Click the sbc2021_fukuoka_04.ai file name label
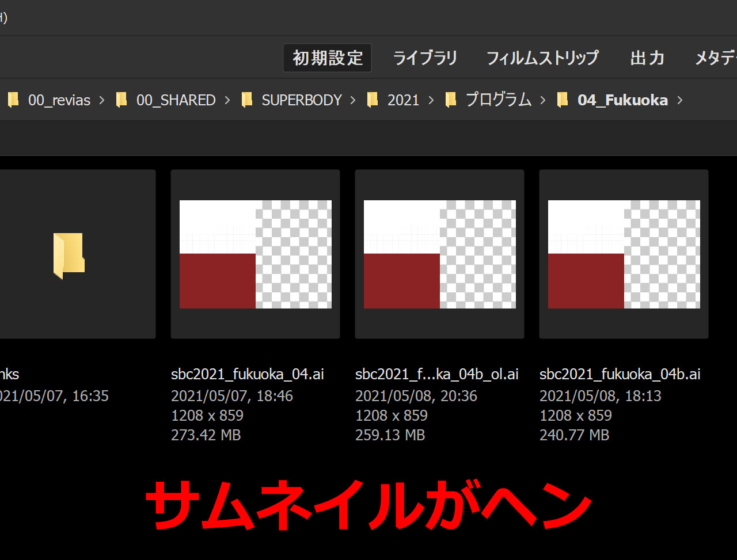This screenshot has height=560, width=737. coord(248,374)
